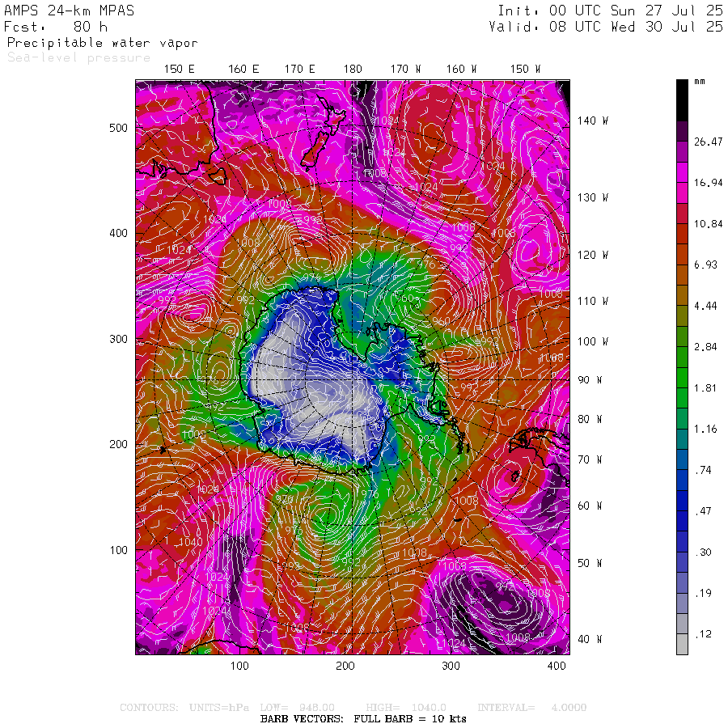Click the "300" vertical axis tick label

(x=118, y=339)
